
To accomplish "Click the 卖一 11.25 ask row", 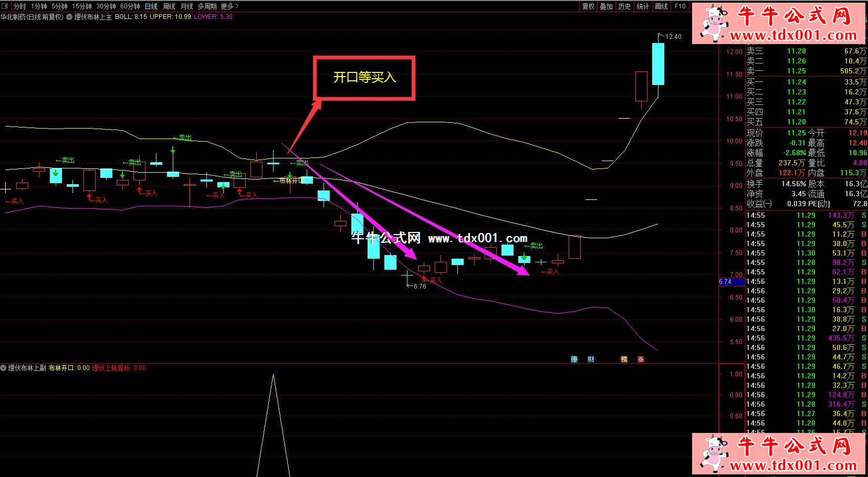I will [806, 71].
